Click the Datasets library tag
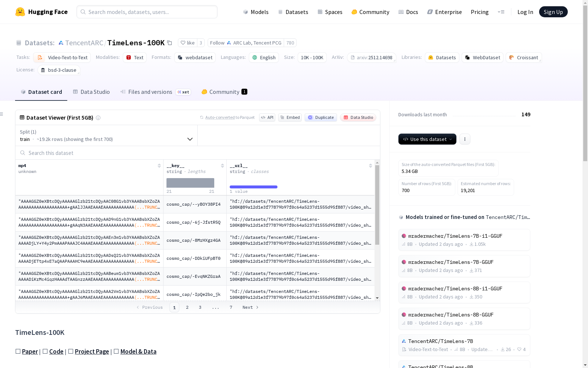The image size is (588, 368). coord(442,57)
